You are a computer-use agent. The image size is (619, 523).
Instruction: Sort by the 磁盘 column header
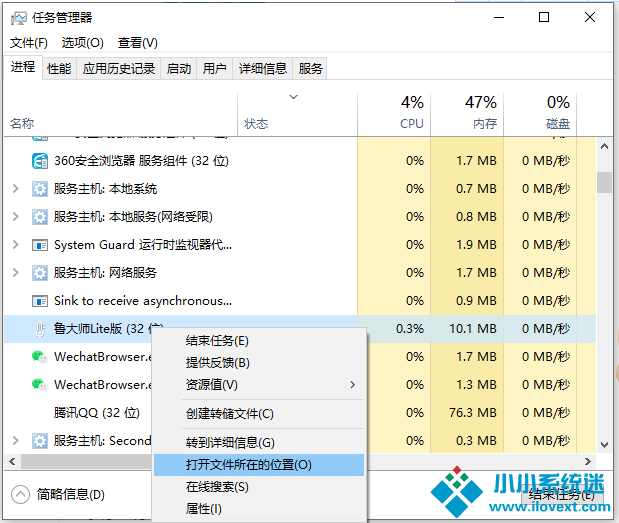pos(540,115)
